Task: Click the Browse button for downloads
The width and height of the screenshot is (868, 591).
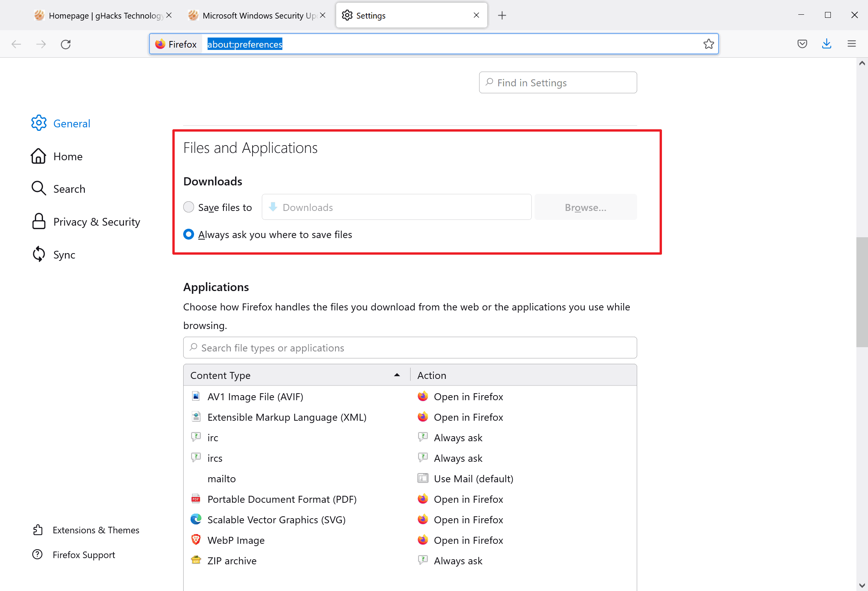Action: pyautogui.click(x=586, y=207)
